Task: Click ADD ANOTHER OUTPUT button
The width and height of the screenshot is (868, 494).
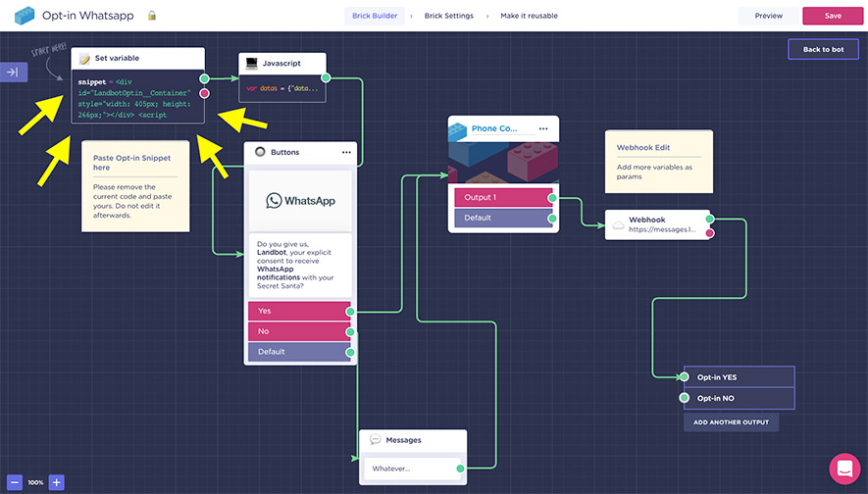Action: 731,422
